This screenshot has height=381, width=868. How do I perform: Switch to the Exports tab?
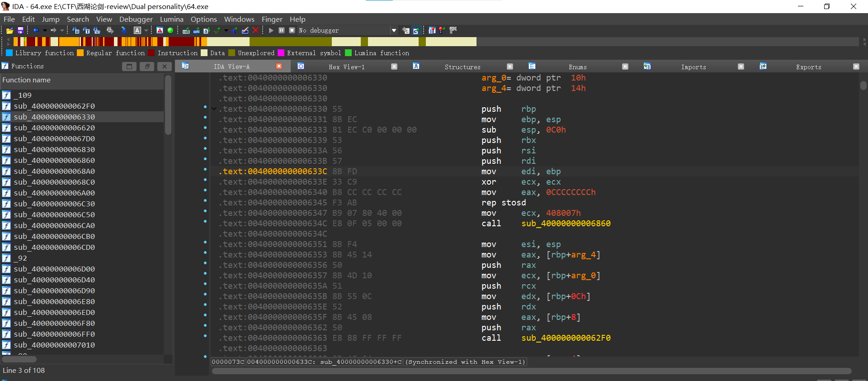tap(809, 67)
